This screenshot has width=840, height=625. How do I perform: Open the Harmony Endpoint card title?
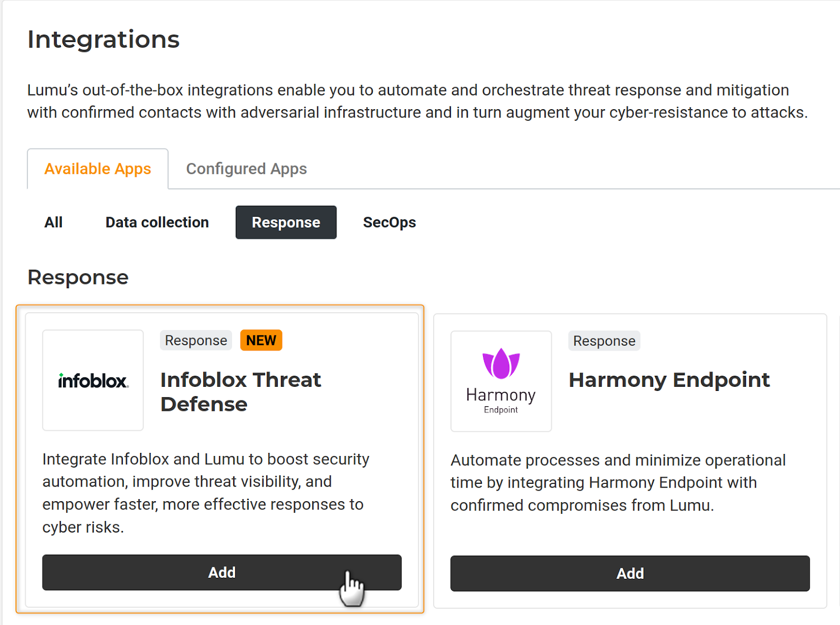point(669,380)
